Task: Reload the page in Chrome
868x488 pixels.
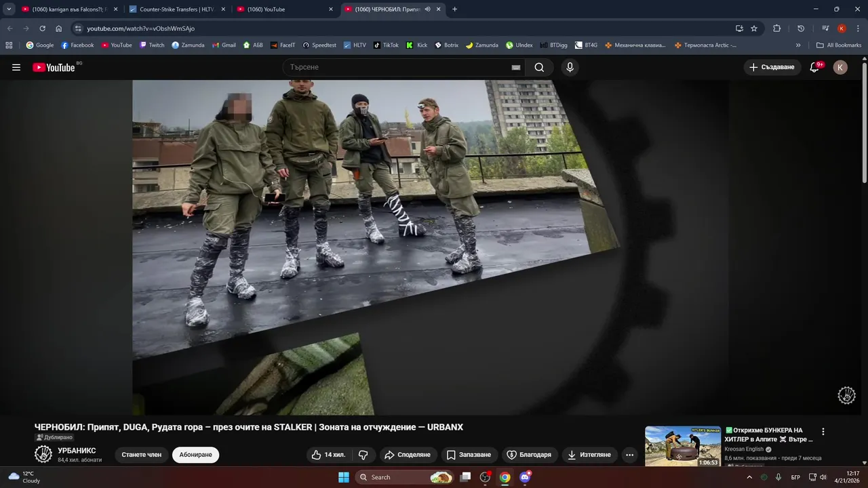Action: point(43,28)
